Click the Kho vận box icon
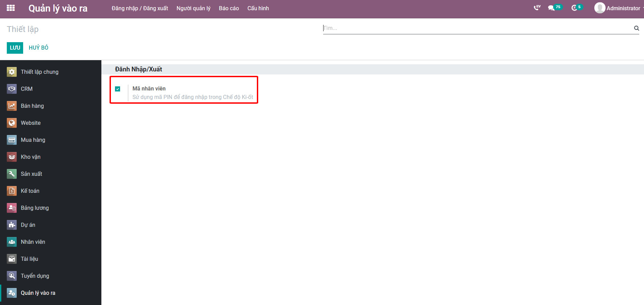The height and width of the screenshot is (305, 644). tap(12, 157)
